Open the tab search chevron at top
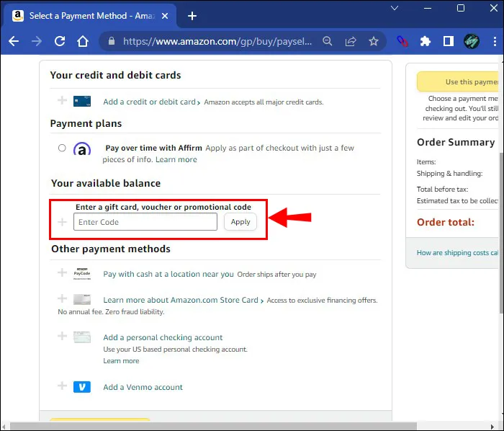504x431 pixels. coord(395,8)
